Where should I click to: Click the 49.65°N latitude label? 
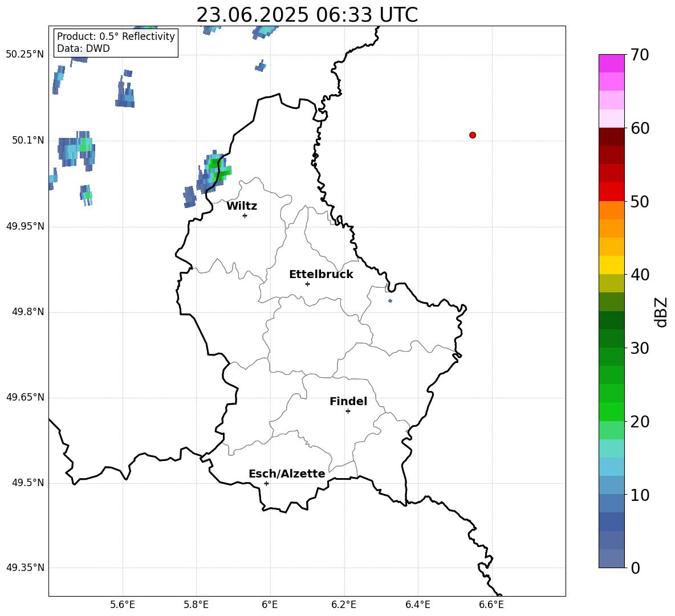click(25, 397)
